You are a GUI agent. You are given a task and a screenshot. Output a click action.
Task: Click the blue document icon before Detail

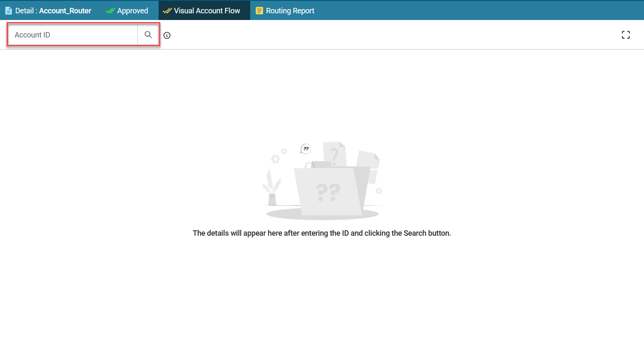[8, 10]
